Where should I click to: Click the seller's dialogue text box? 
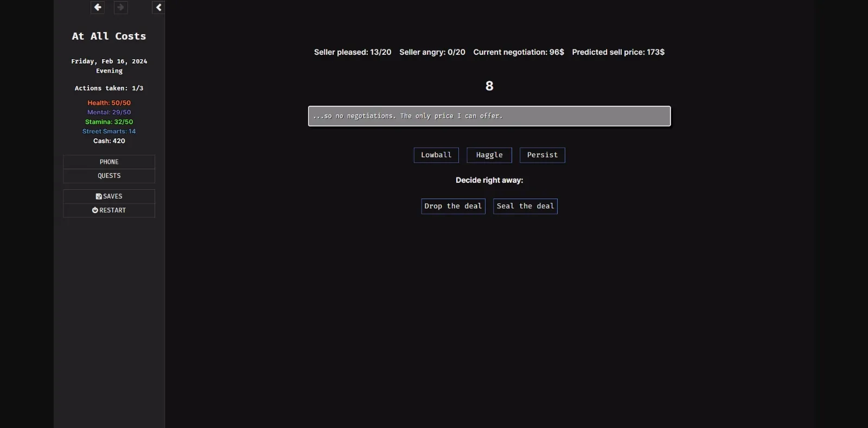point(489,116)
